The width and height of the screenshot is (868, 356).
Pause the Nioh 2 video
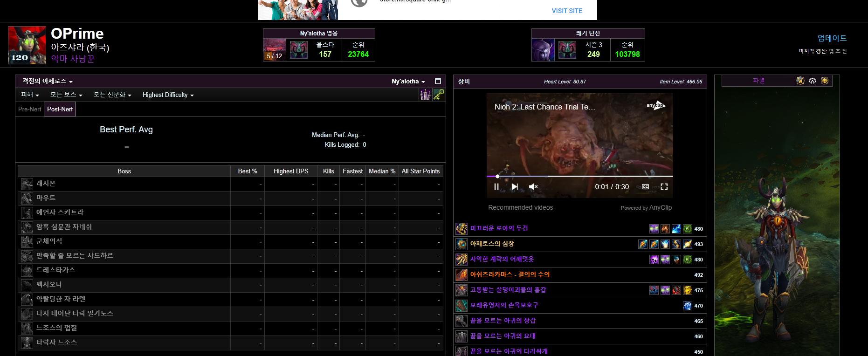[496, 187]
